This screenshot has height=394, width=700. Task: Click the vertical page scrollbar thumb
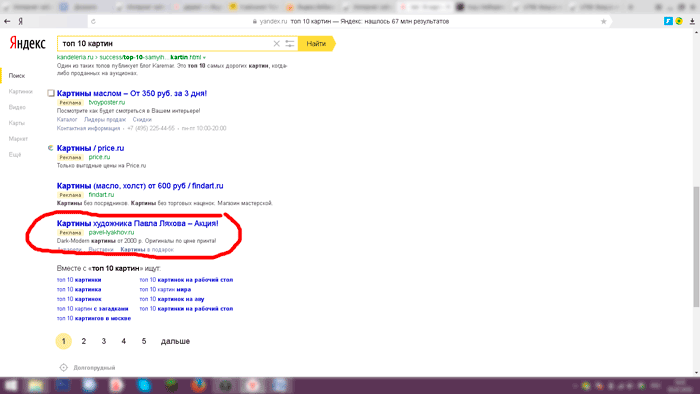(x=696, y=247)
